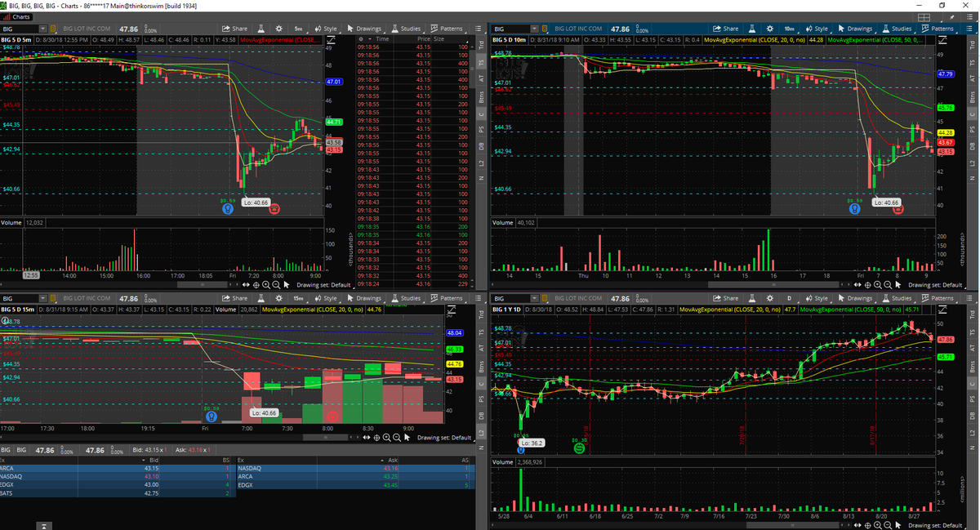This screenshot has height=530, width=980.
Task: Toggle the Btns sidebar tab beside 5m chart
Action: click(482, 97)
